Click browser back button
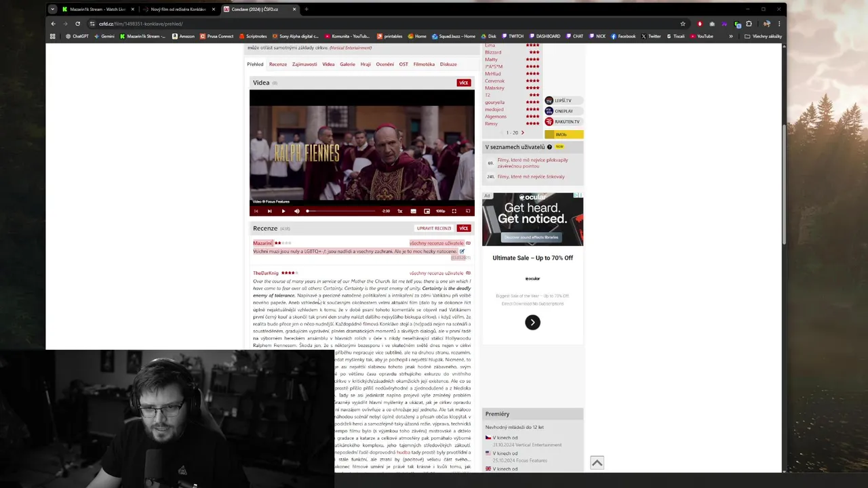Viewport: 868px width, 488px height. pyautogui.click(x=53, y=24)
